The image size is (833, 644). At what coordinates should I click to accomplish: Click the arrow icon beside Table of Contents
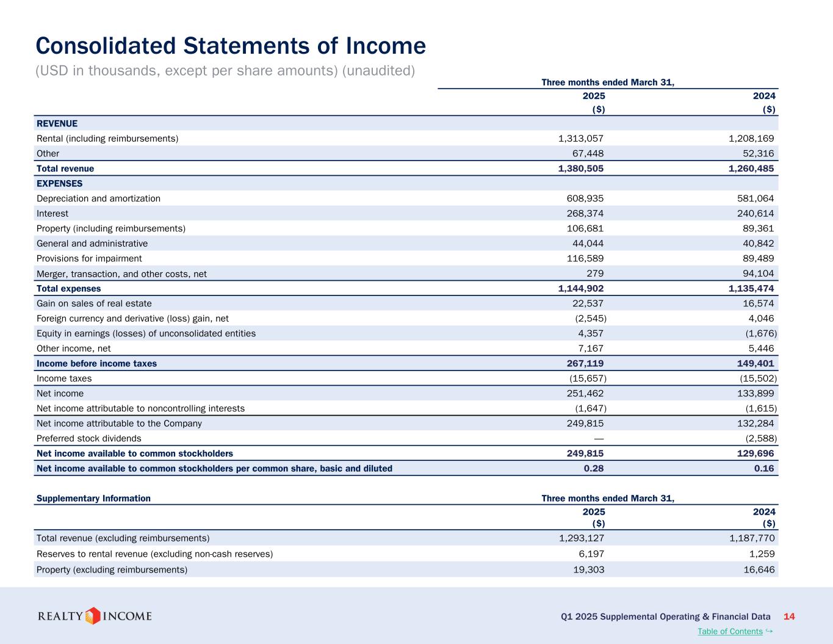click(769, 631)
